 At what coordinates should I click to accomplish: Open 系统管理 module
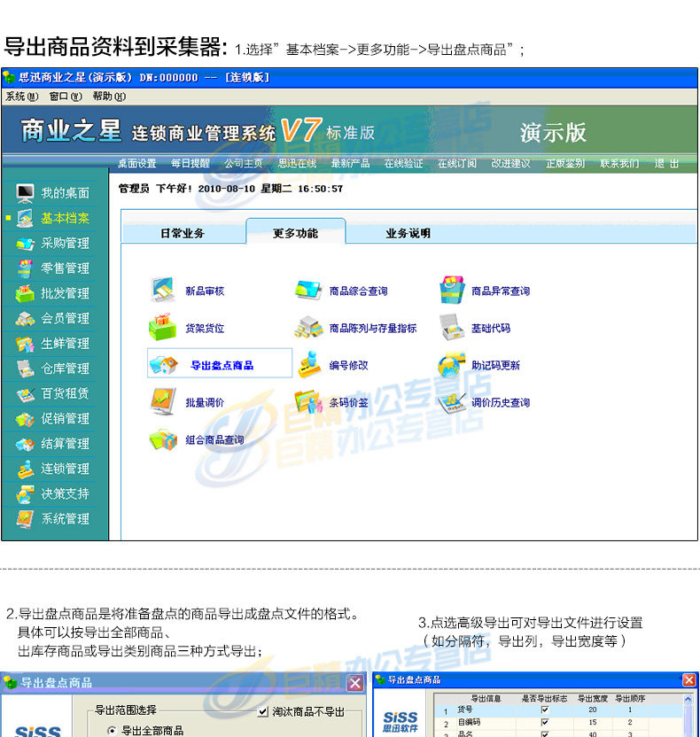click(x=52, y=519)
